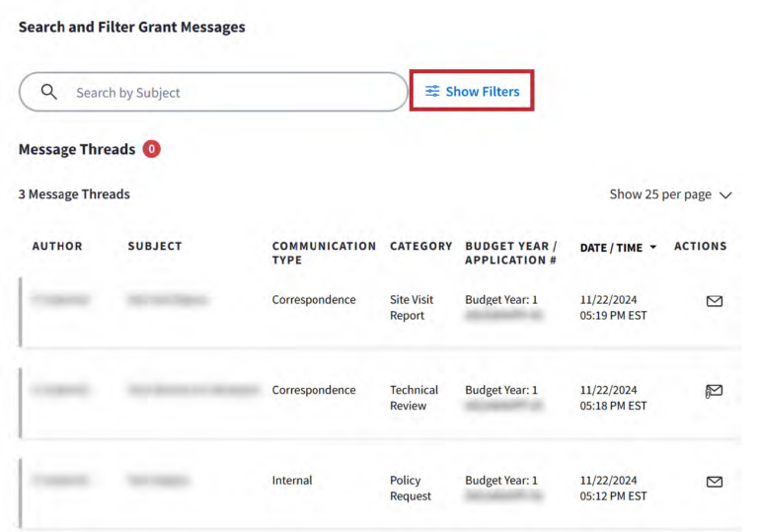This screenshot has width=758, height=532.
Task: Click the magnifying glass search icon
Action: [x=48, y=92]
